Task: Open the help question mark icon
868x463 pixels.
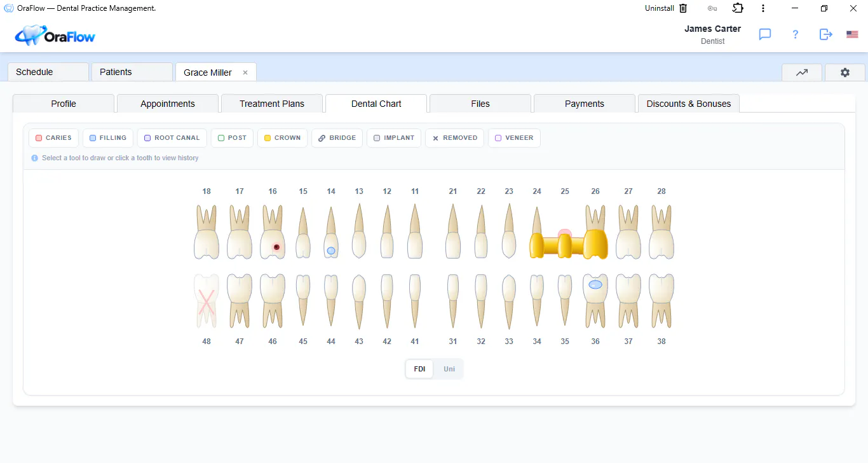Action: [x=795, y=34]
